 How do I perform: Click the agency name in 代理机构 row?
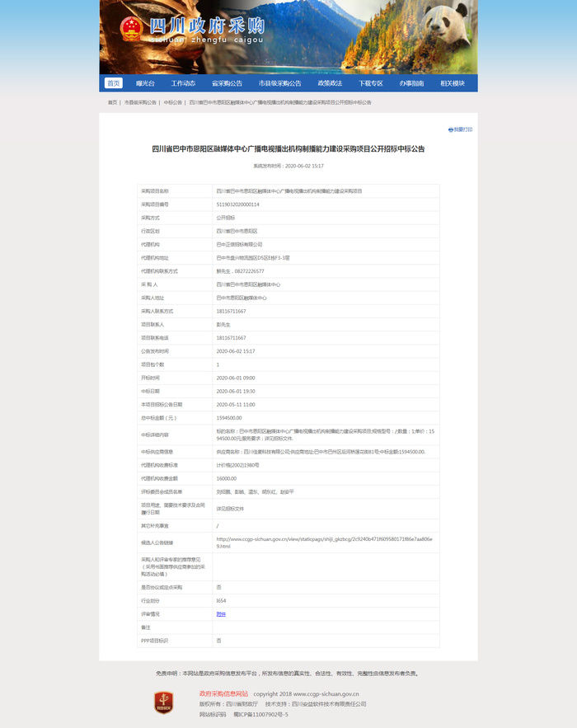click(x=239, y=244)
